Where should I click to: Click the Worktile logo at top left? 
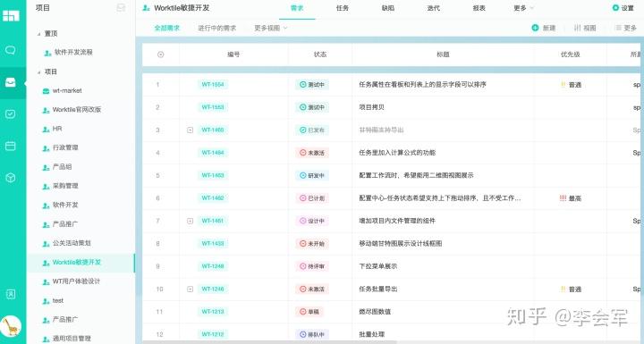11,15
